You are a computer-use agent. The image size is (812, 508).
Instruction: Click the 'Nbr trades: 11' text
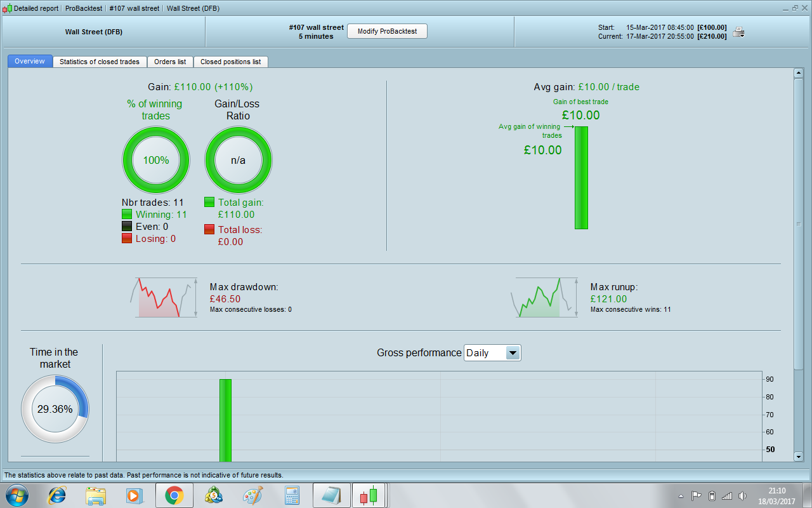[152, 203]
